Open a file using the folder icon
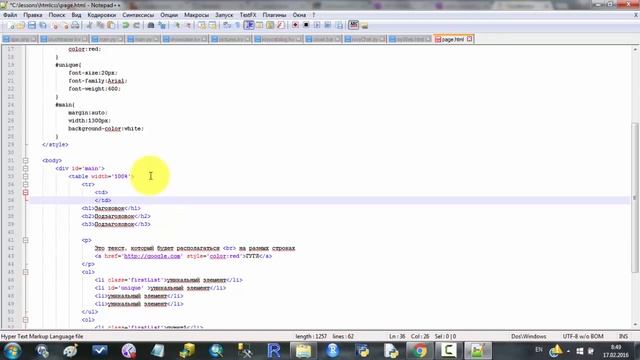Viewport: 640px width, 360px height. [20, 25]
